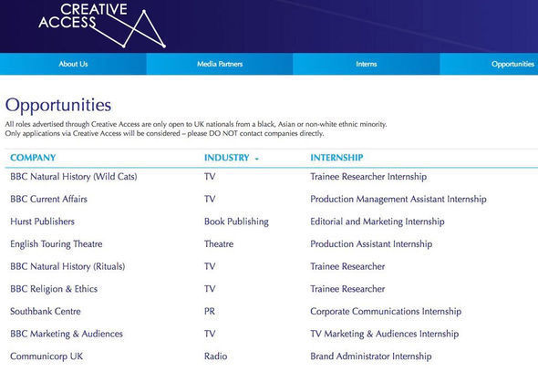
Task: Open Communicorp UK company link
Action: pos(47,356)
